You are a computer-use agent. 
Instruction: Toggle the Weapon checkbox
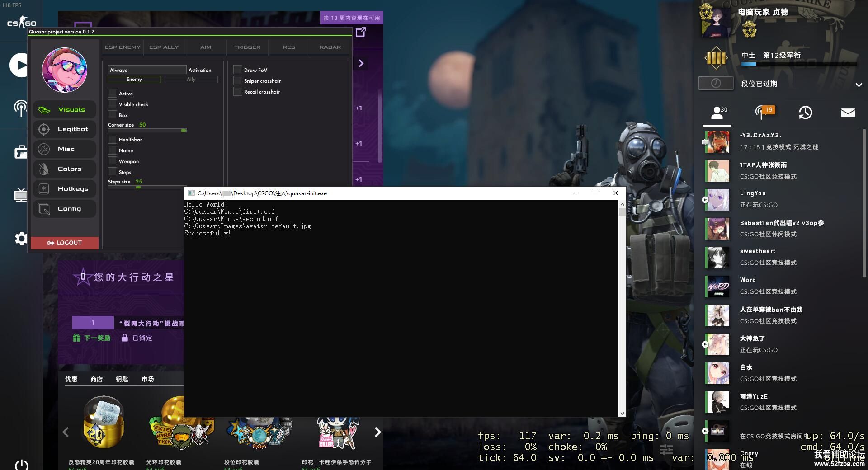point(113,161)
